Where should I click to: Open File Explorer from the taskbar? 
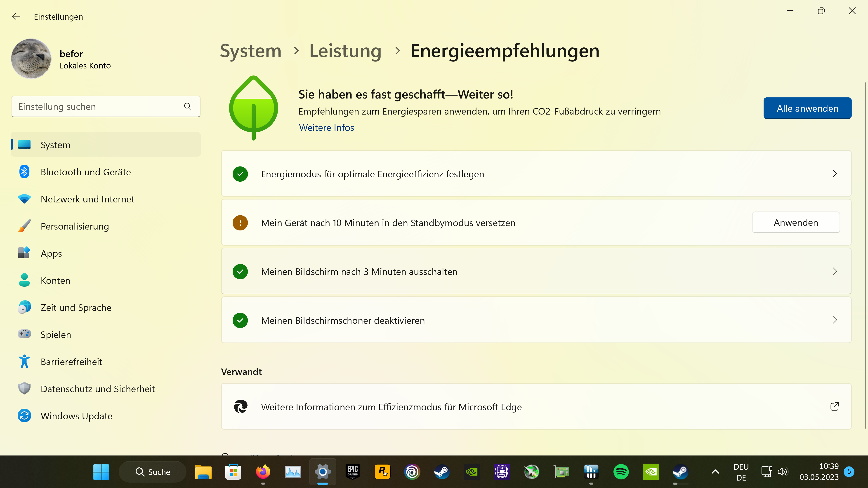point(203,472)
